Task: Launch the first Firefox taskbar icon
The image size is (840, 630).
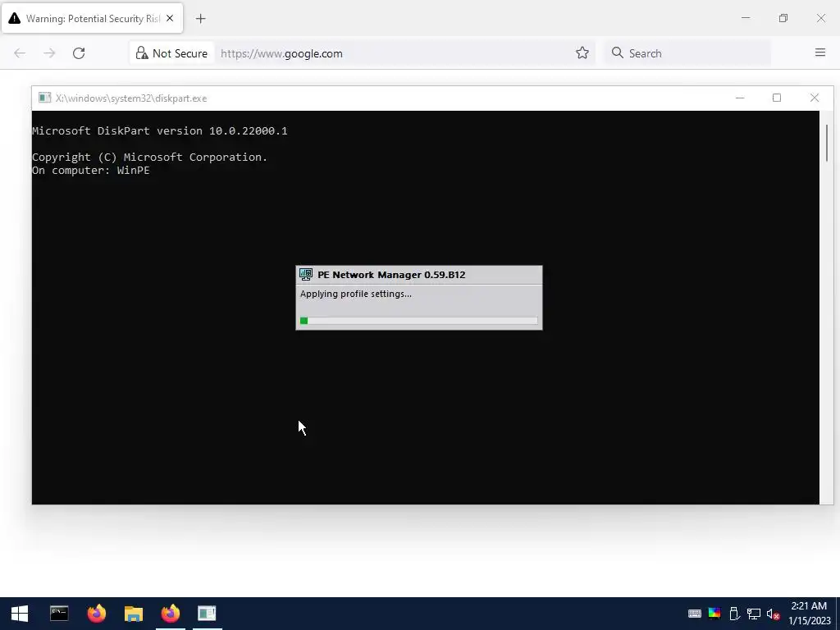Action: (x=97, y=614)
